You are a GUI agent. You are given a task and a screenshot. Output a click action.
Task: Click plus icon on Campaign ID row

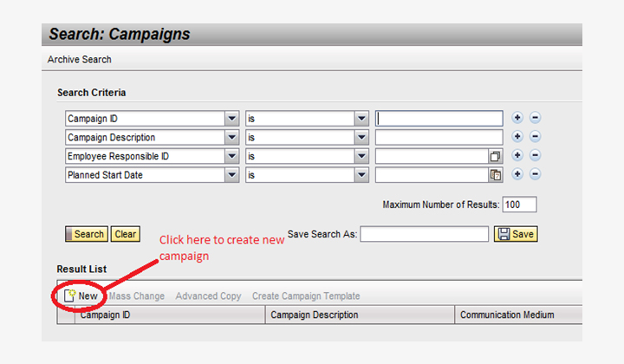click(x=517, y=119)
